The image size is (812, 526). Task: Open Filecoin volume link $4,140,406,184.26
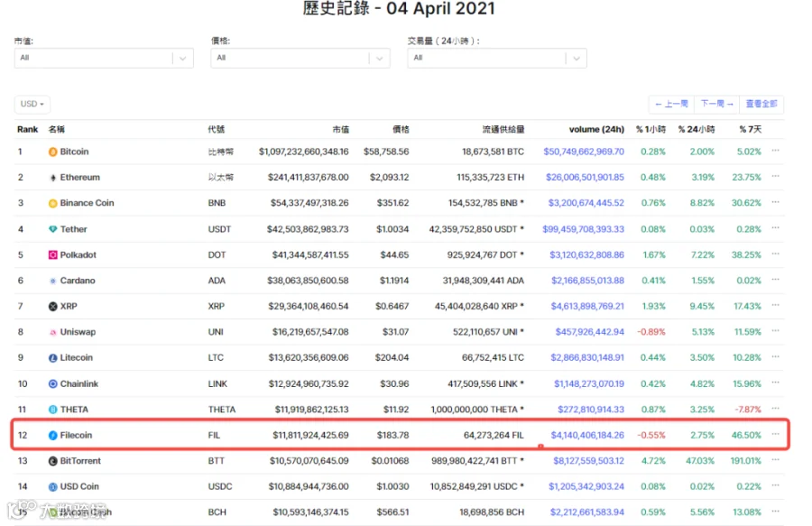point(587,436)
